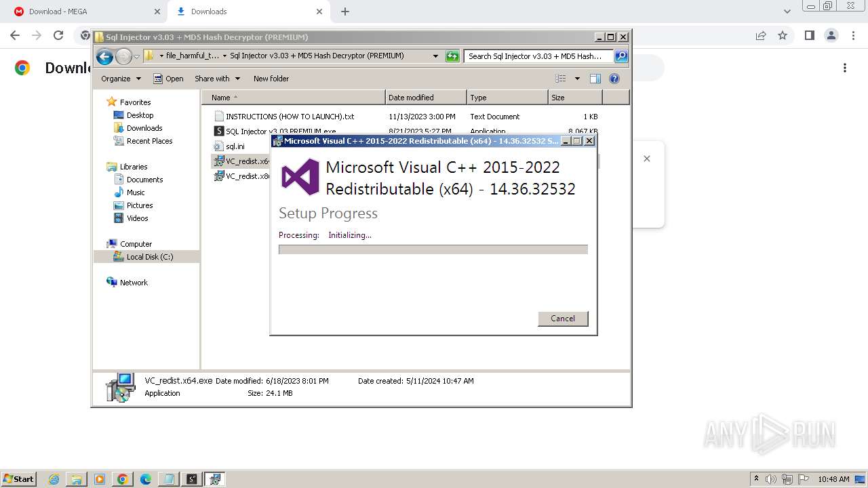
Task: Open the Organize menu
Action: pos(121,79)
